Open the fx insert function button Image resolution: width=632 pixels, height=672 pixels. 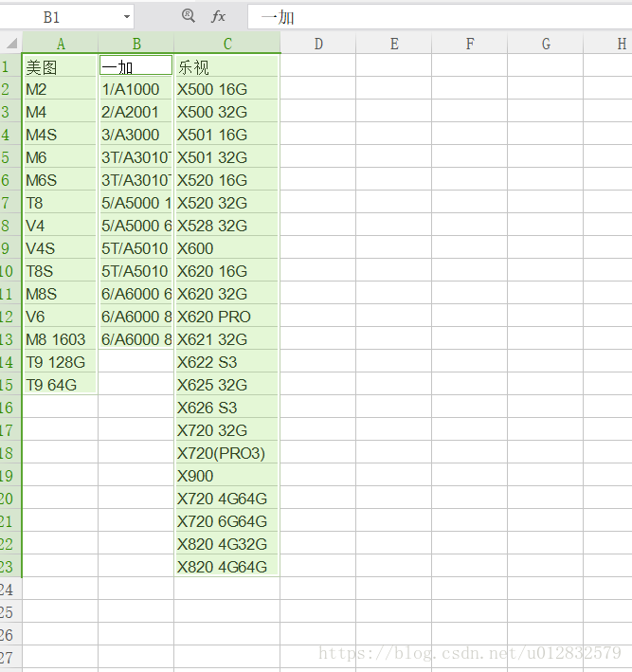218,17
